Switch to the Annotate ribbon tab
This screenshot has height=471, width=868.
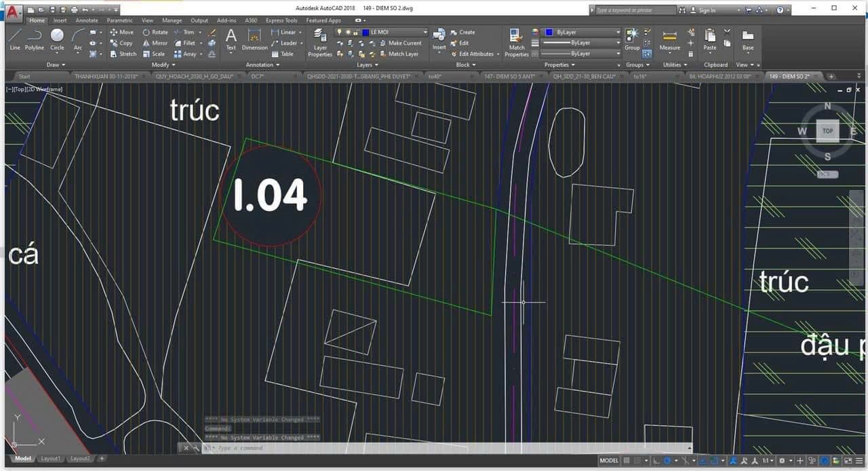(x=86, y=20)
